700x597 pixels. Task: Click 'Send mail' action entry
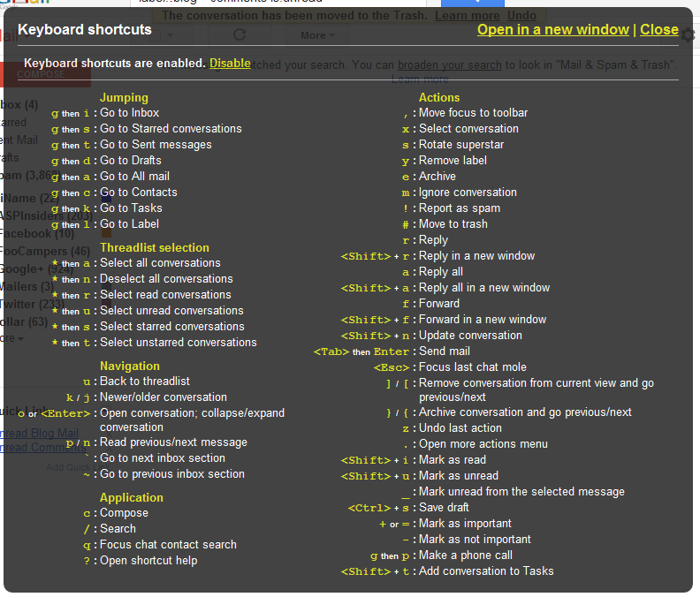tap(445, 351)
